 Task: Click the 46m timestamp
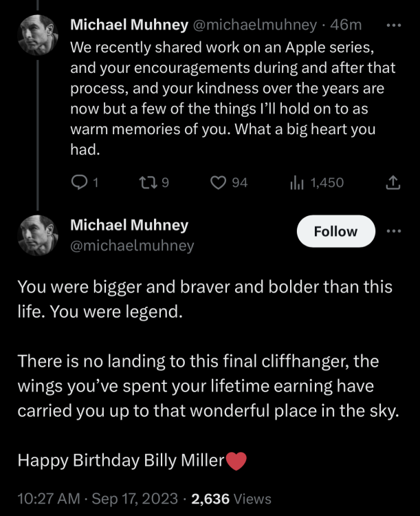(x=346, y=25)
